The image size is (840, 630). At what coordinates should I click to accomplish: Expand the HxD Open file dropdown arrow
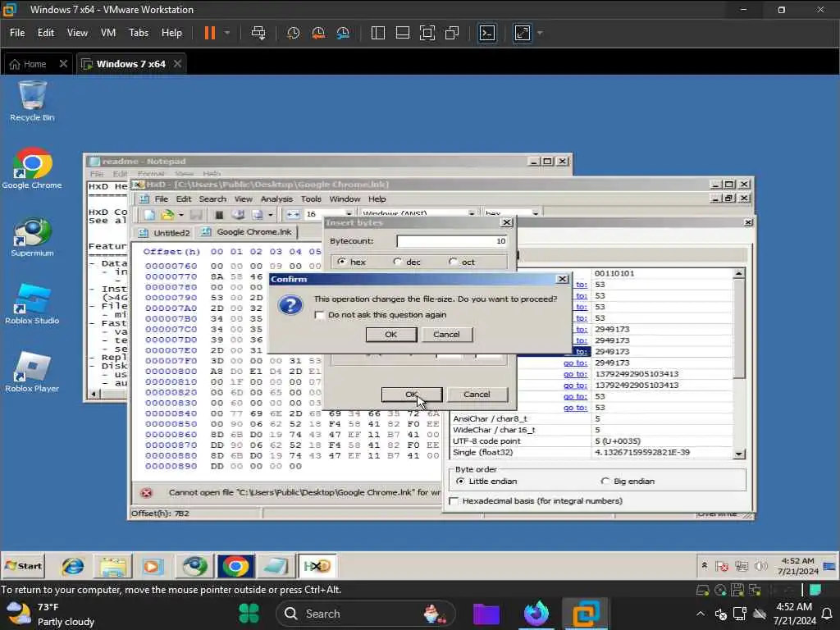tap(181, 215)
